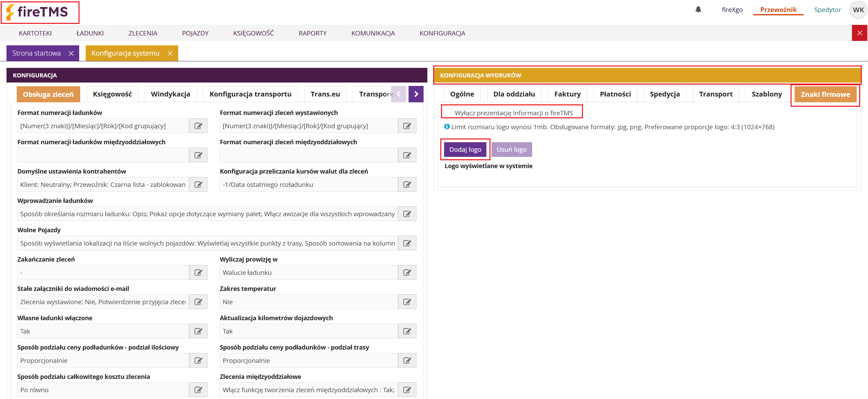
Task: Click the Wyliczaj prowizję w field
Action: pos(309,272)
